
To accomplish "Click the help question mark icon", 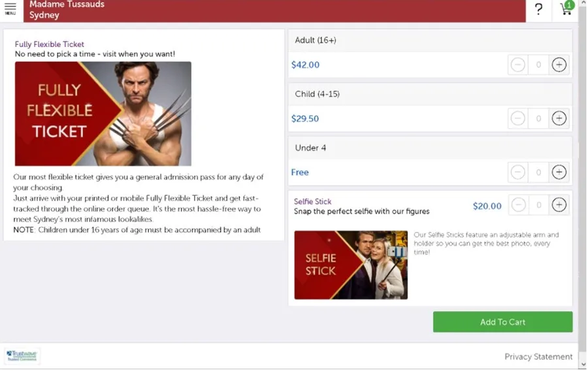I will tap(538, 9).
